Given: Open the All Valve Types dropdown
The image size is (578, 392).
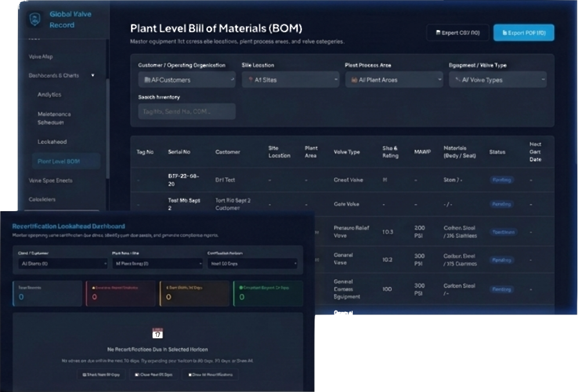Looking at the screenshot, I should 498,79.
